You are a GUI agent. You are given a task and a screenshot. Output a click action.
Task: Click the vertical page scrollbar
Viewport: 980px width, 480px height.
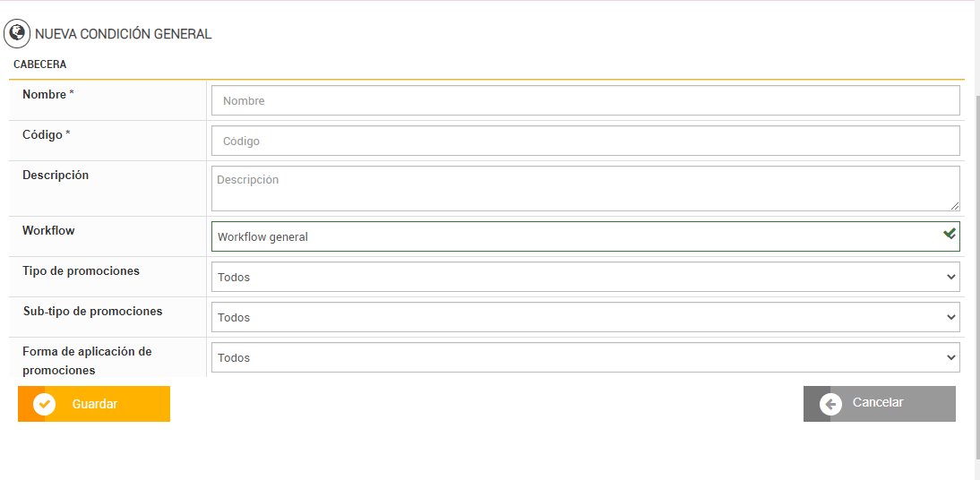(x=975, y=269)
